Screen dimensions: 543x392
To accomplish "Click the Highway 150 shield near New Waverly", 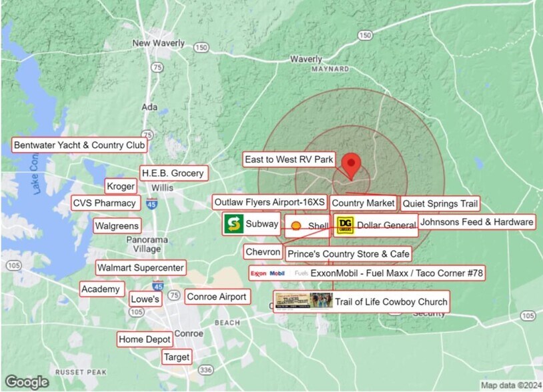I will [201, 47].
